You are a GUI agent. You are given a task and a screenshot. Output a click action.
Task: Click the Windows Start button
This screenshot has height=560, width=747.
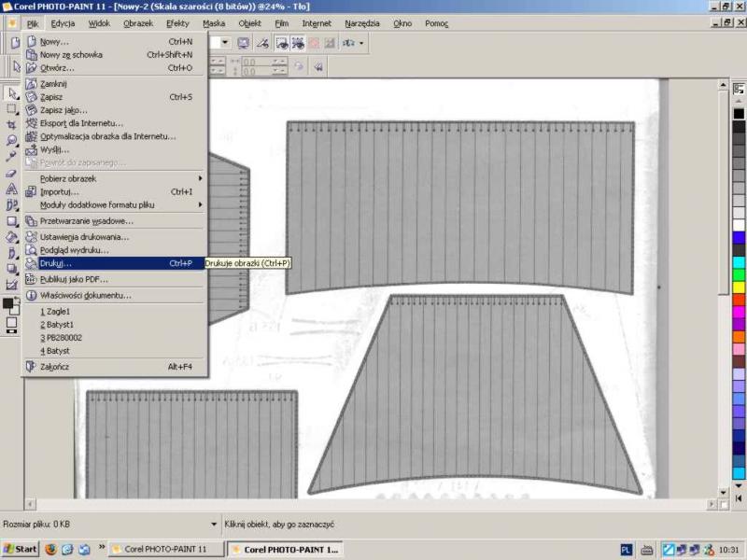click(20, 549)
